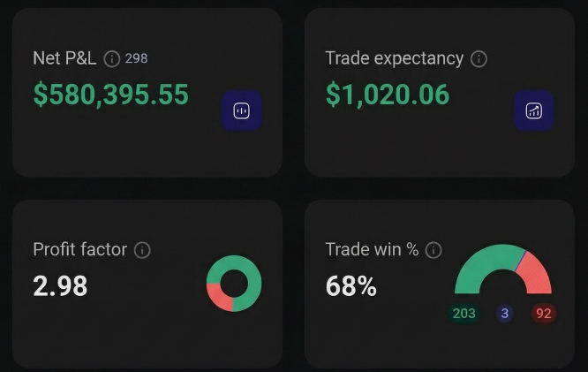Click the Net P&L info icon
The height and width of the screenshot is (372, 588).
tap(111, 59)
